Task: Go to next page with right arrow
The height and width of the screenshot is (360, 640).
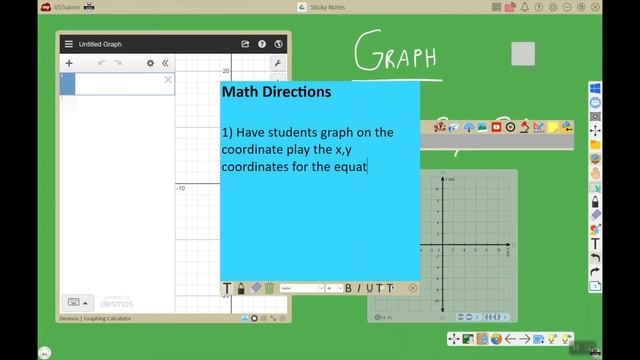Action: pos(524,339)
